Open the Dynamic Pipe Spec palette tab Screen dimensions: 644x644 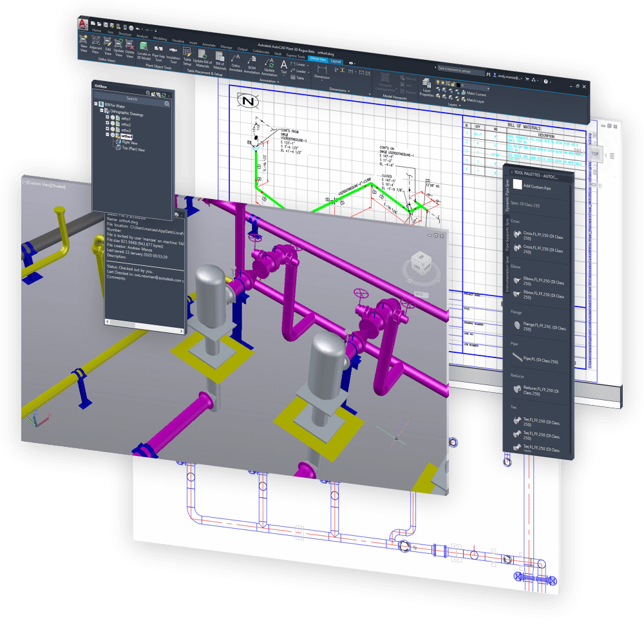point(506,197)
